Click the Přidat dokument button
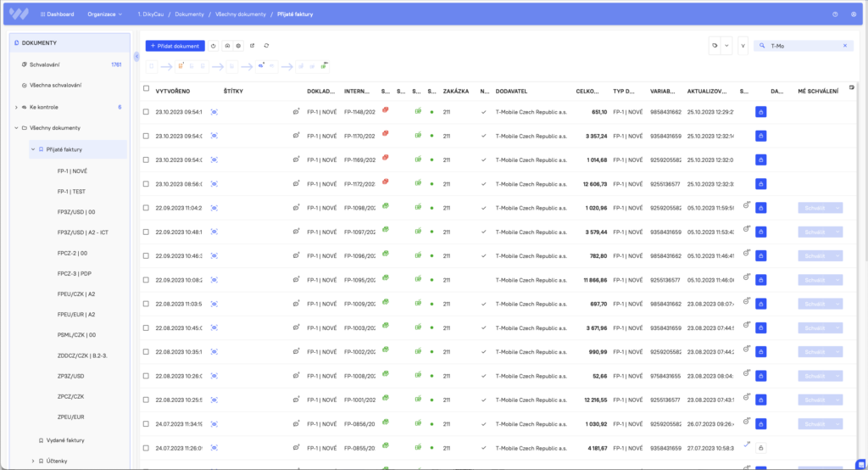The height and width of the screenshot is (470, 868). click(175, 46)
